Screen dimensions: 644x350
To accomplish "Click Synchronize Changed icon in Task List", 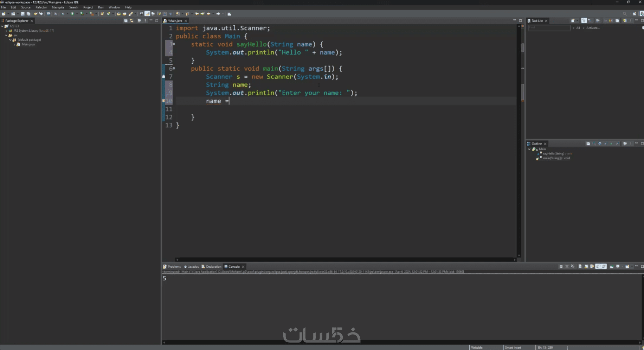I will pos(625,21).
